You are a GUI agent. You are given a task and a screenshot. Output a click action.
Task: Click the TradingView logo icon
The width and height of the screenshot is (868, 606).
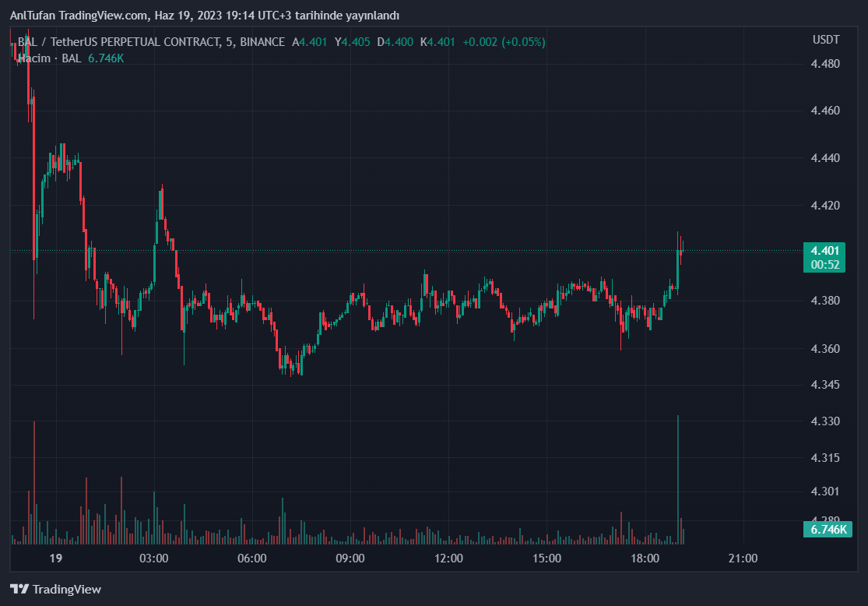tap(19, 590)
